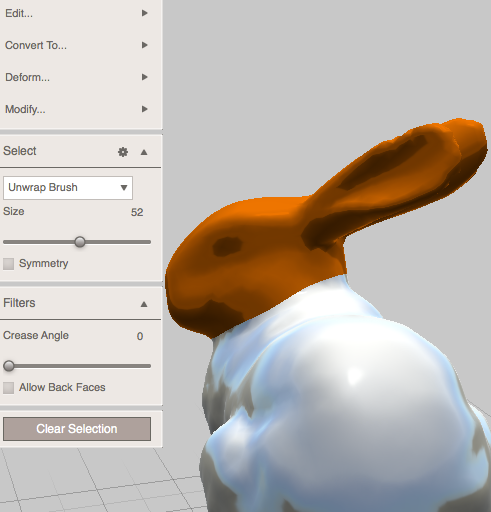Screen dimensions: 491x512
Task: Enable Allow Back Faces checkbox
Action: click(x=8, y=388)
